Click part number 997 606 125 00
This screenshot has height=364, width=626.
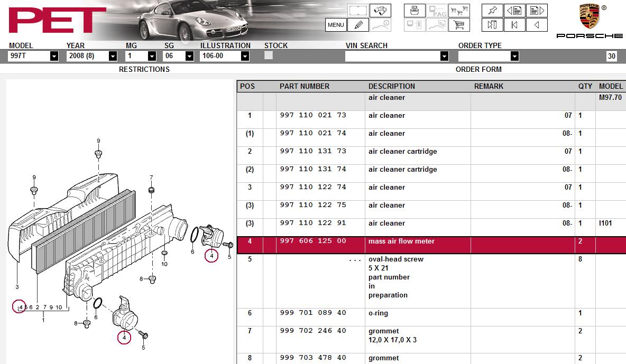pos(313,241)
